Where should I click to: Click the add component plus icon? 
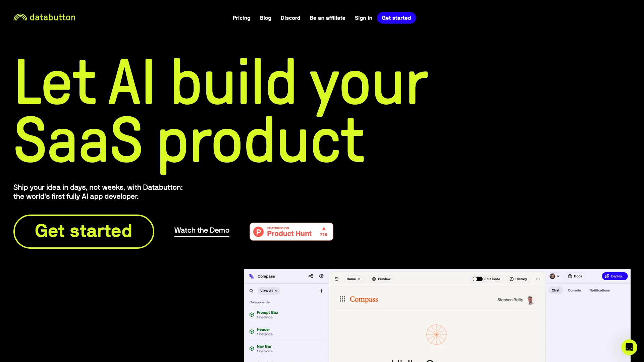tap(322, 290)
